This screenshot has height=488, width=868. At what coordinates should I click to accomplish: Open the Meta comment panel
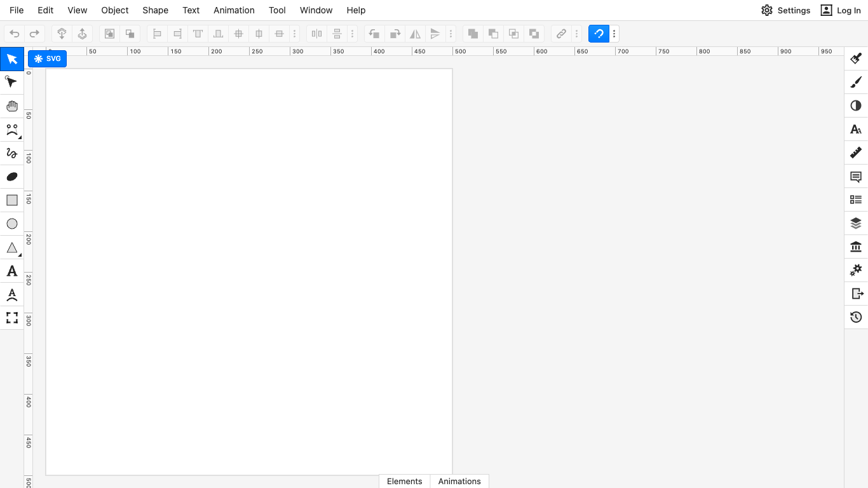[x=856, y=176]
